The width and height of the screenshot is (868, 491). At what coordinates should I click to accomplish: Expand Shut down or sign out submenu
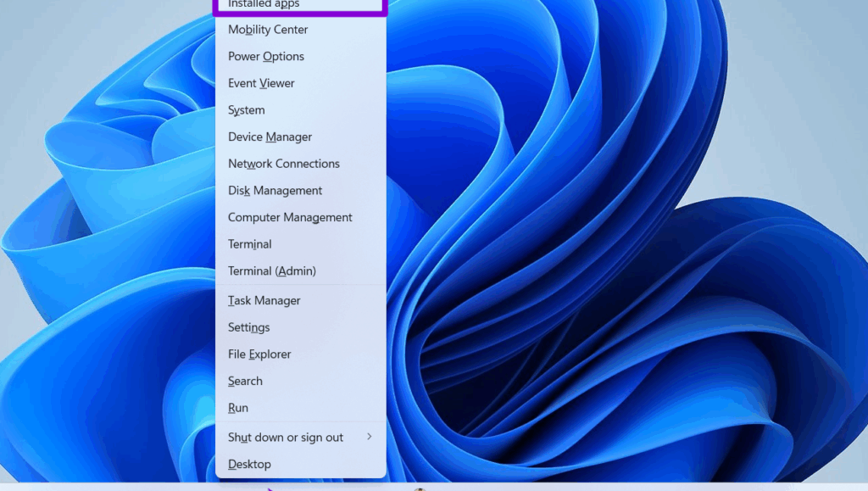click(286, 438)
